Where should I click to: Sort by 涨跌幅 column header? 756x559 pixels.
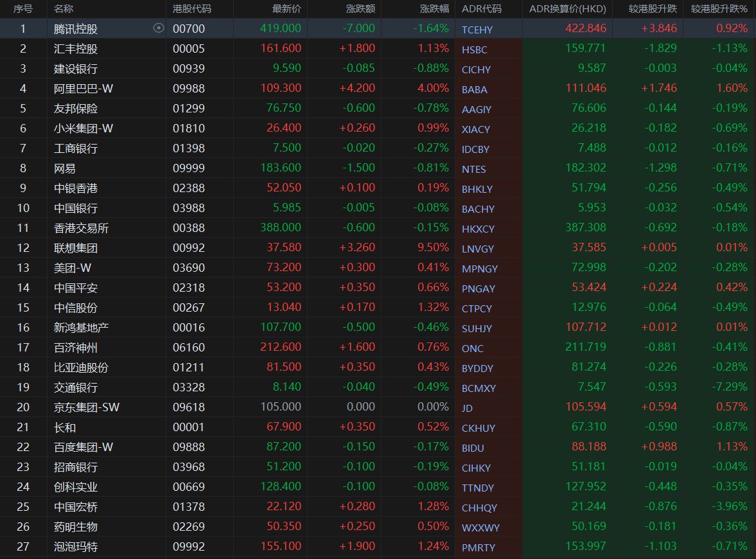click(434, 9)
